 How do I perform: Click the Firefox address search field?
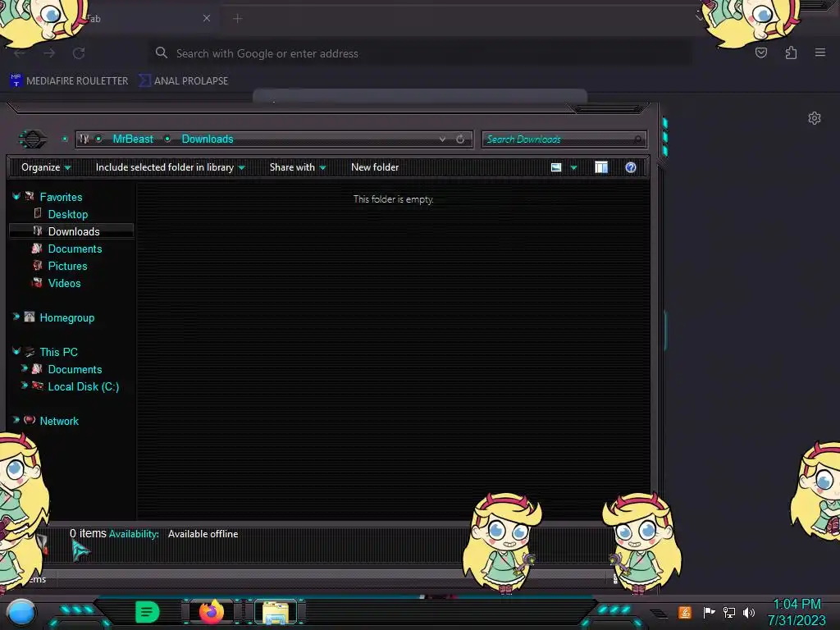tap(419, 53)
